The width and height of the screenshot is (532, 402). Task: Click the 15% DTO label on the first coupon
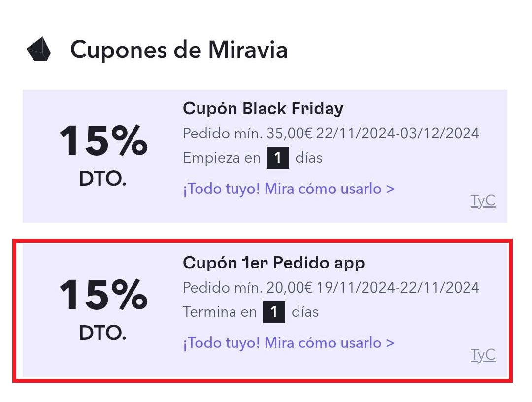point(103,153)
